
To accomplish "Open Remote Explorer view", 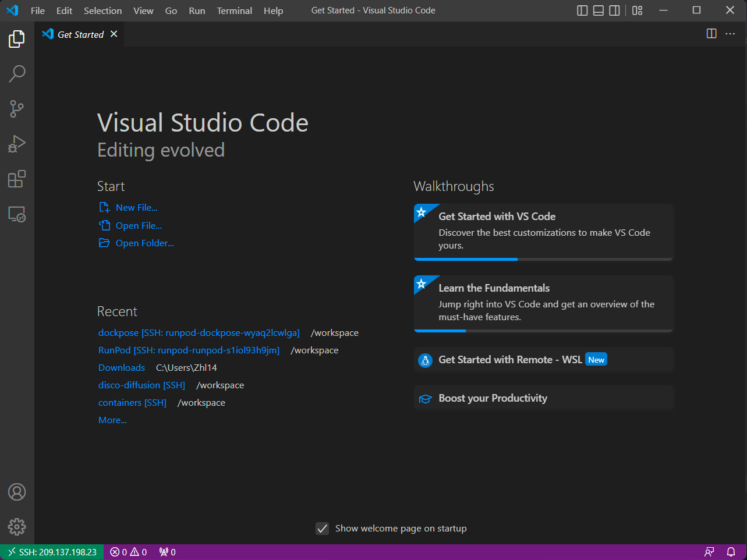I will click(17, 214).
